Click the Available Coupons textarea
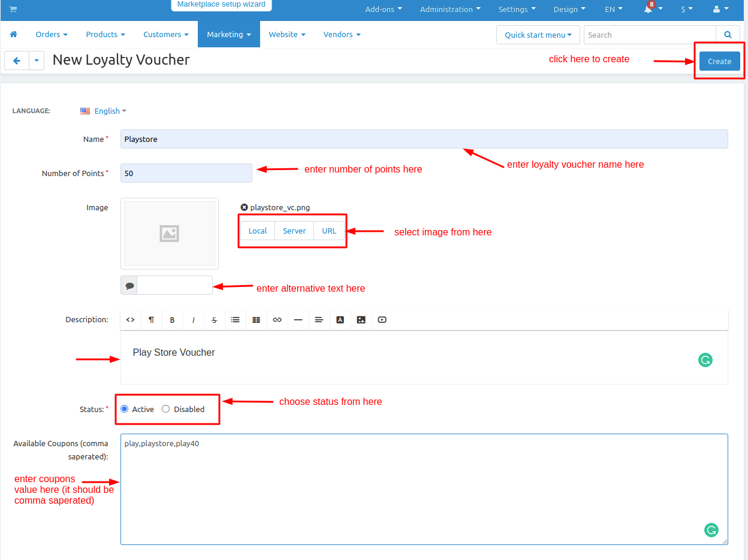 tap(424, 489)
